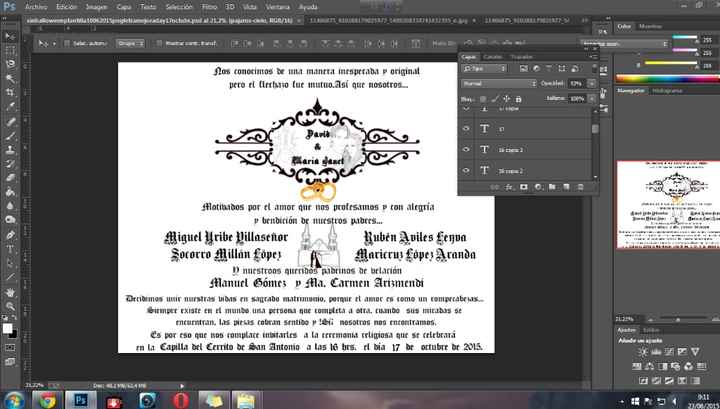
Task: Toggle lock all (padlock) in Capas
Action: point(518,99)
